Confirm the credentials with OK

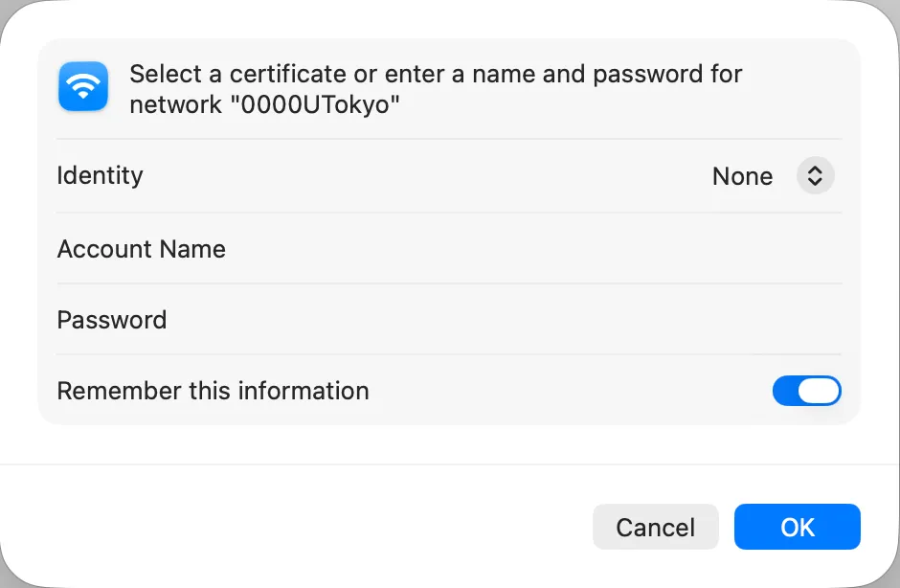click(798, 527)
